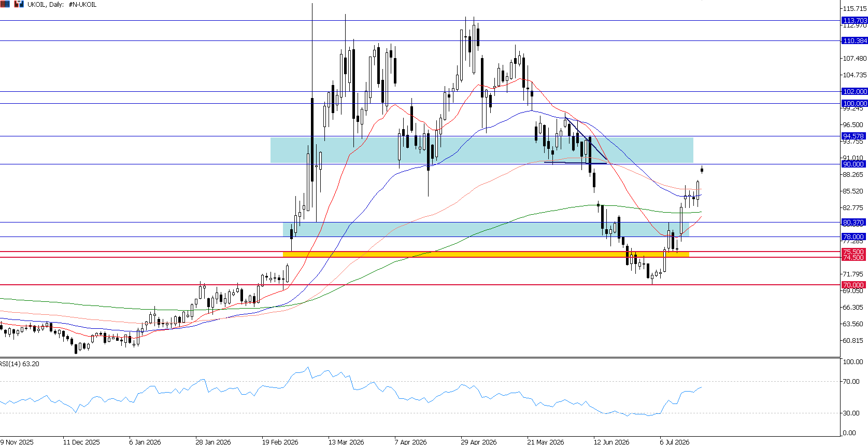Click the 19 Feb 2026 date label

(280, 442)
